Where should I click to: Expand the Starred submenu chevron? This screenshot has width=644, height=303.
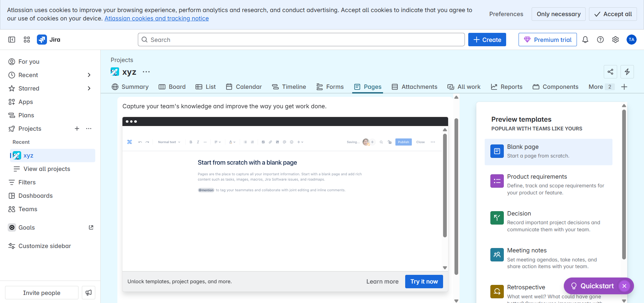89,88
